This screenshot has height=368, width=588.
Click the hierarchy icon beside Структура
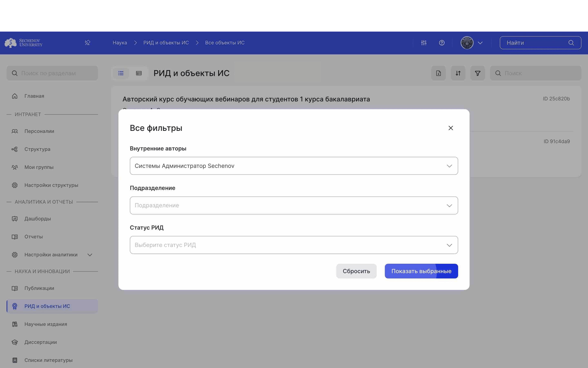point(14,149)
